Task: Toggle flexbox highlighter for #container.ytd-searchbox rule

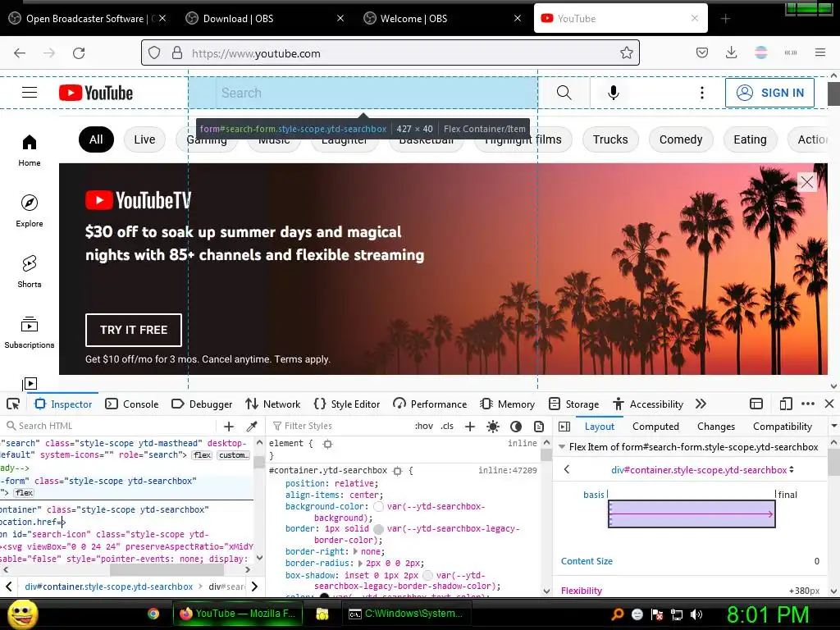Action: pos(397,471)
